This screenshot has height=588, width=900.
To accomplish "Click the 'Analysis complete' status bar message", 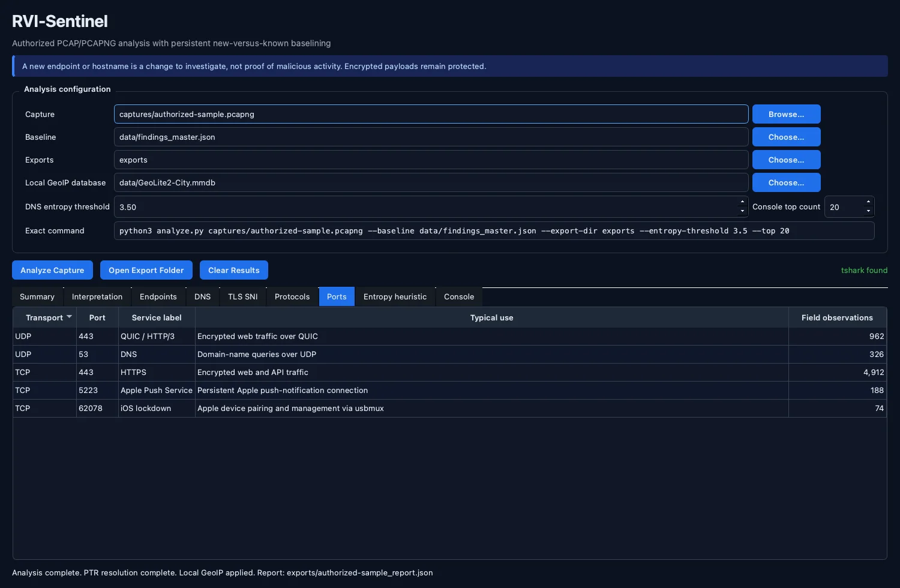I will pos(222,572).
